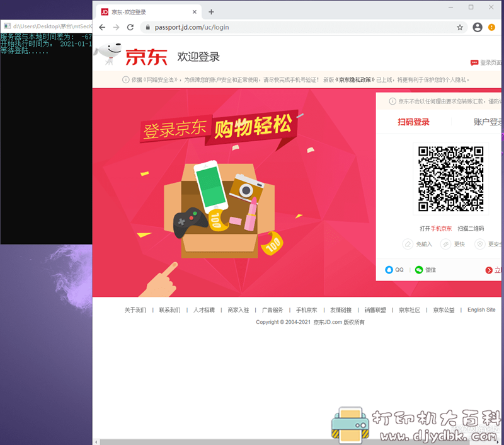Click the Copyright 2004-2021 text
The height and width of the screenshot is (445, 504).
click(x=310, y=322)
